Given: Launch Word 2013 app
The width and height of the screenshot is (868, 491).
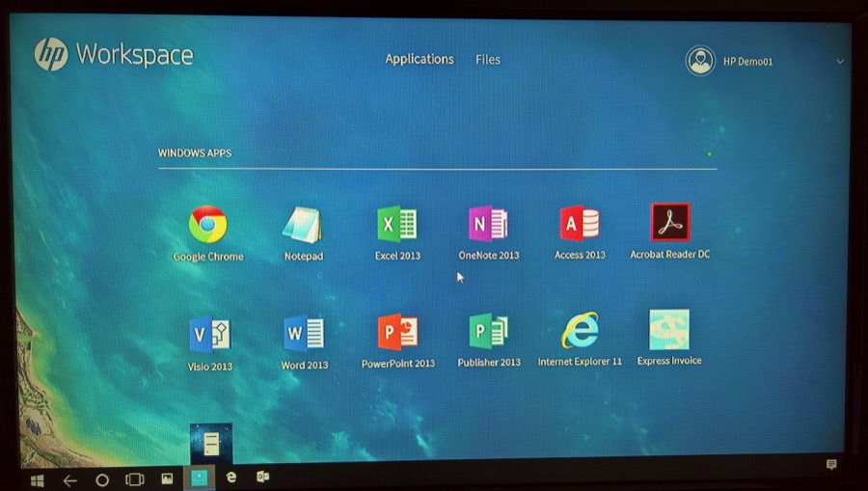Looking at the screenshot, I should tap(304, 334).
